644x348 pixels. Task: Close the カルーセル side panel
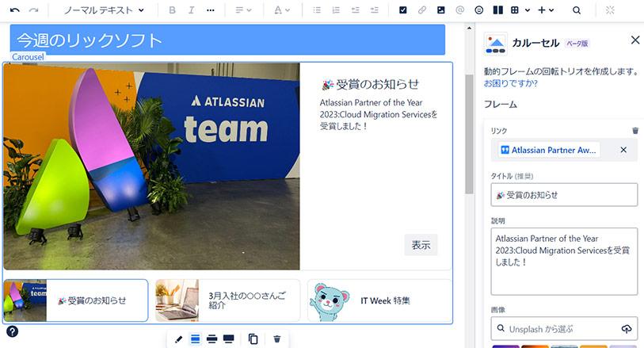[x=635, y=40]
